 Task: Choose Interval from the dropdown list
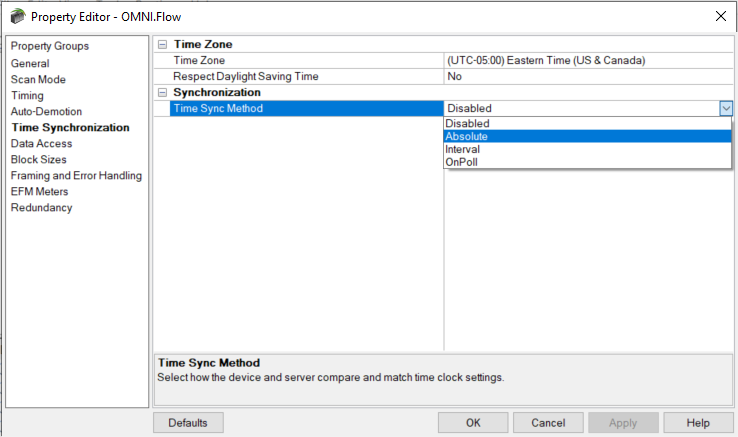(587, 149)
